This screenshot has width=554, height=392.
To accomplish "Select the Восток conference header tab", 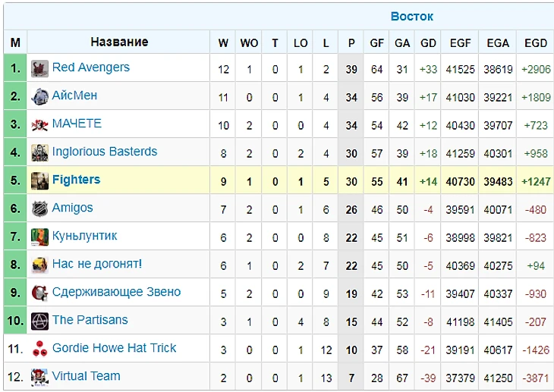I will pos(412,16).
